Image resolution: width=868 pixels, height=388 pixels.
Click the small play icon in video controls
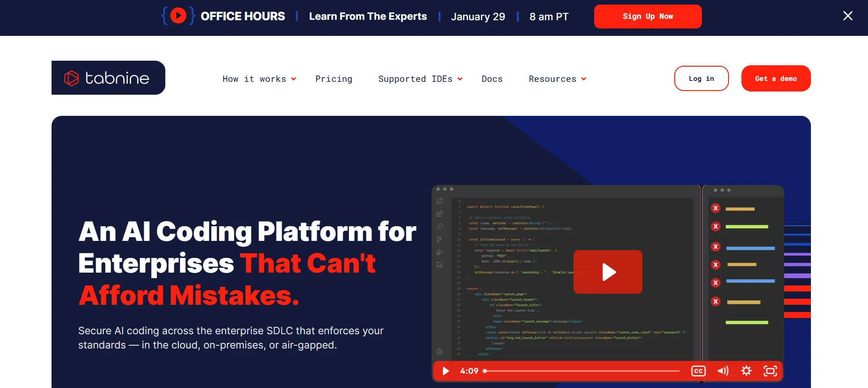[446, 371]
